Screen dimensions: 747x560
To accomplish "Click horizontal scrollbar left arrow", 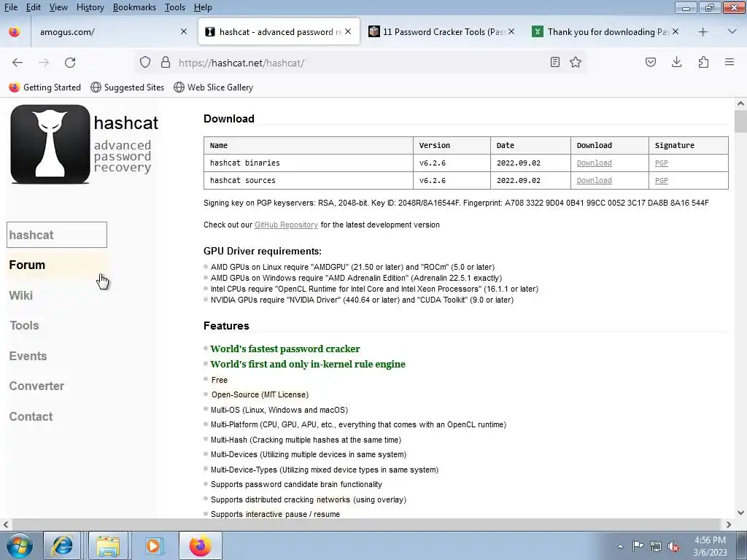I will click(x=6, y=524).
